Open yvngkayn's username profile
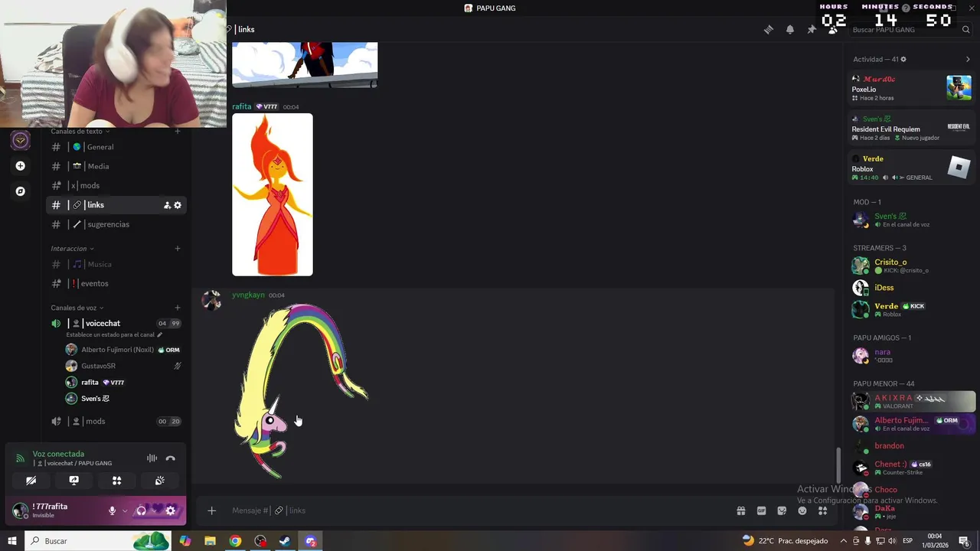This screenshot has width=980, height=551. click(x=248, y=295)
